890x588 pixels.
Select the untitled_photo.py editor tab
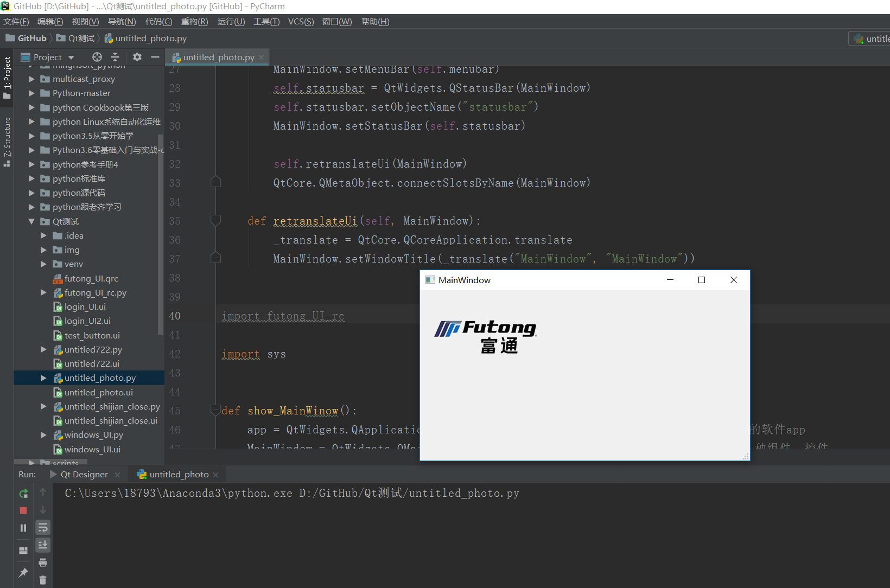(x=218, y=57)
